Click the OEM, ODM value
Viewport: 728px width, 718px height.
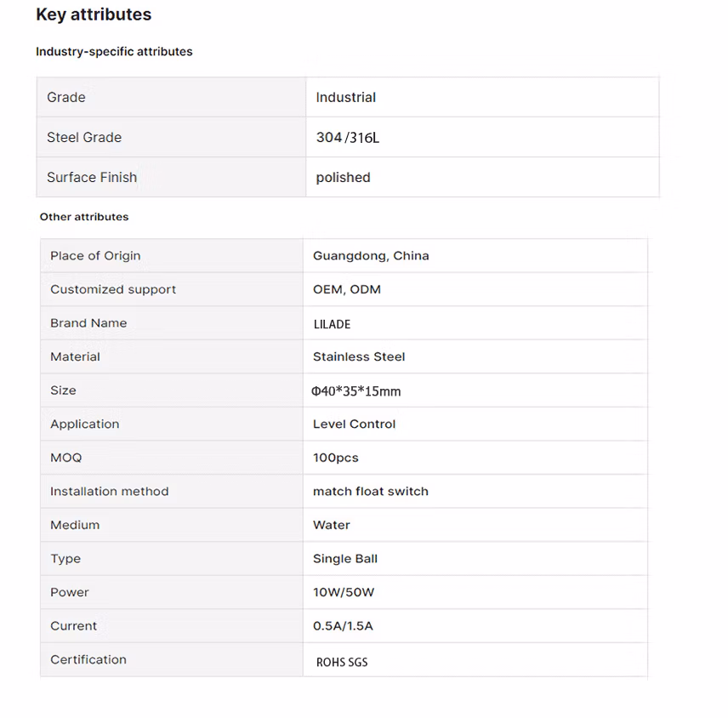point(347,290)
